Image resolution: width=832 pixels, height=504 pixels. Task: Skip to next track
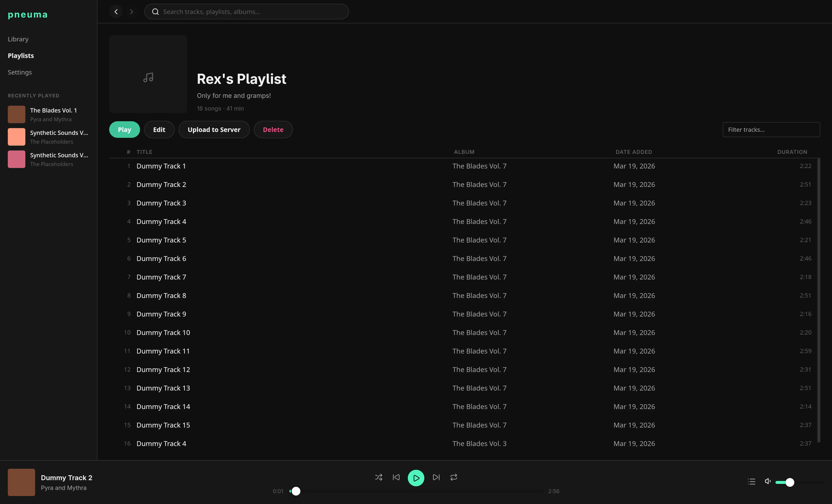[x=436, y=477]
